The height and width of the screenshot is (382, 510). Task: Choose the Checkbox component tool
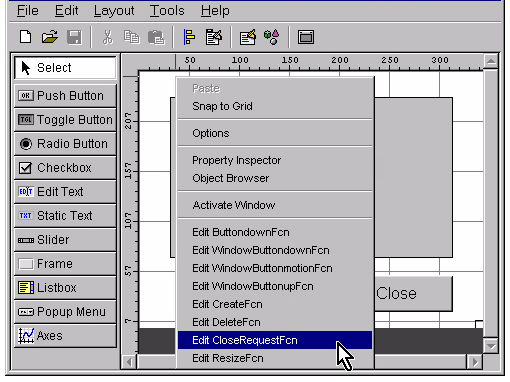[x=65, y=168]
